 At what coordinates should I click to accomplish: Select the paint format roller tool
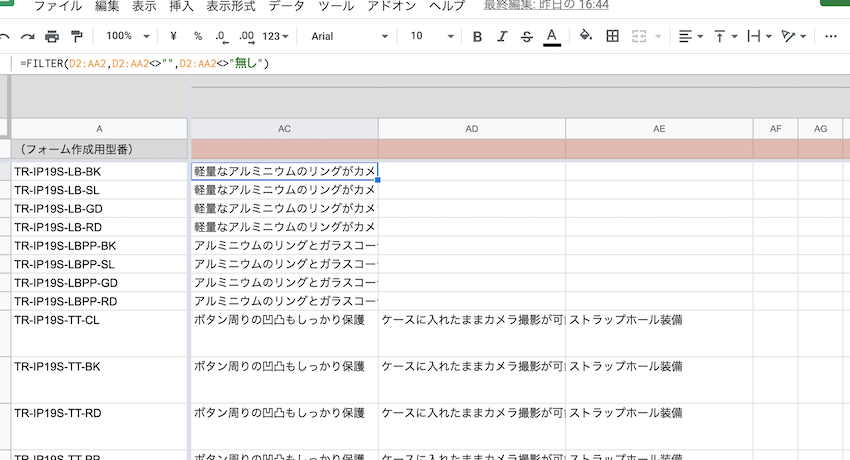click(77, 36)
